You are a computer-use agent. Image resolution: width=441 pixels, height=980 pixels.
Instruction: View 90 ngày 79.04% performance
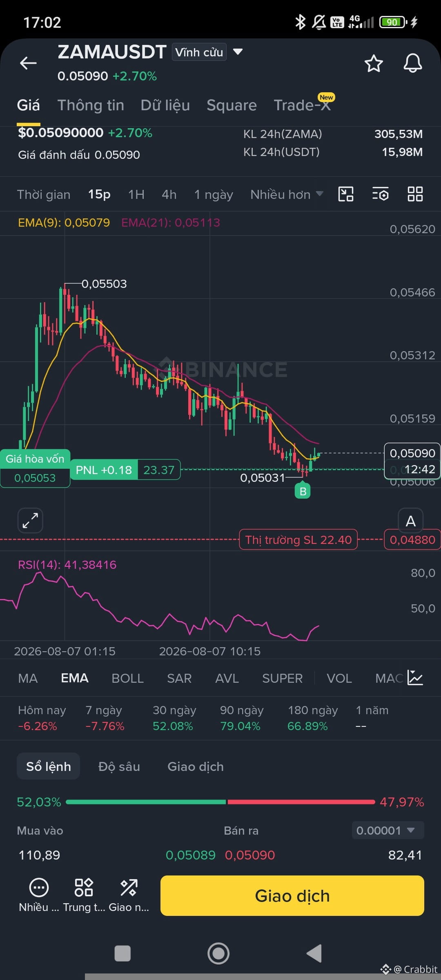tap(242, 718)
